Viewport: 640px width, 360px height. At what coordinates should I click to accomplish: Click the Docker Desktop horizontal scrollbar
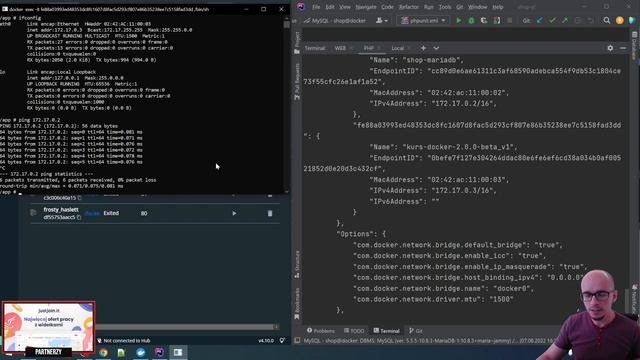coord(186,327)
